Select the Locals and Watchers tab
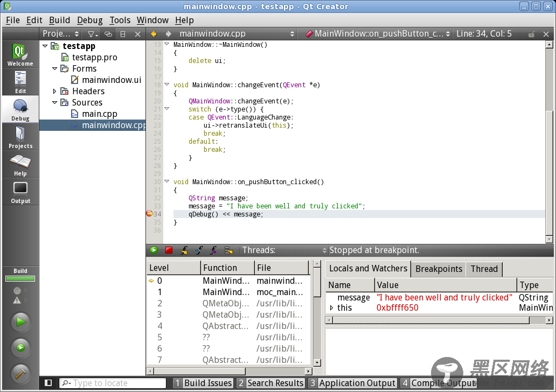The width and height of the screenshot is (556, 392). [x=368, y=268]
